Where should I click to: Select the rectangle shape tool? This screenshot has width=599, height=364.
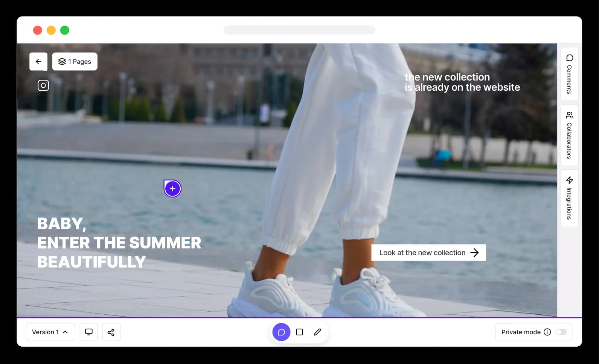click(299, 332)
